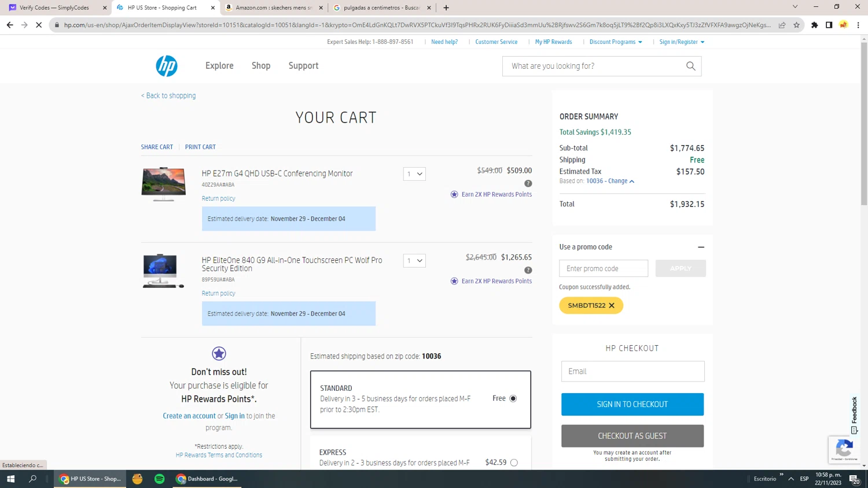
Task: Open quantity dropdown for the EliteOne 840 G9
Action: tap(414, 261)
